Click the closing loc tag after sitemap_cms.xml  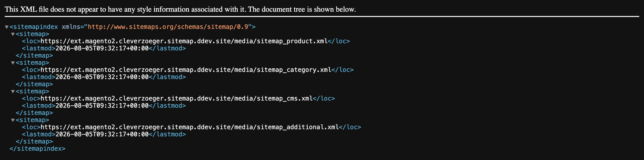pos(324,98)
